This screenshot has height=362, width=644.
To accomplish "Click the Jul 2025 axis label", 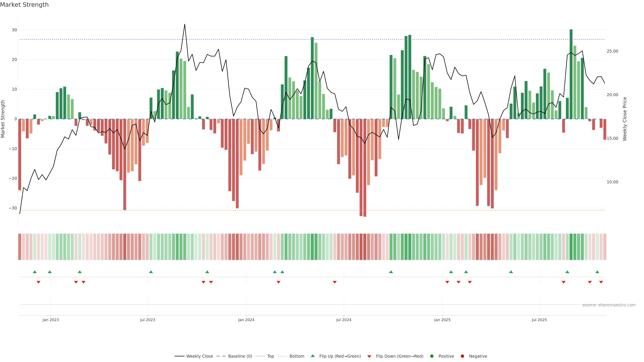I will pos(539,320).
